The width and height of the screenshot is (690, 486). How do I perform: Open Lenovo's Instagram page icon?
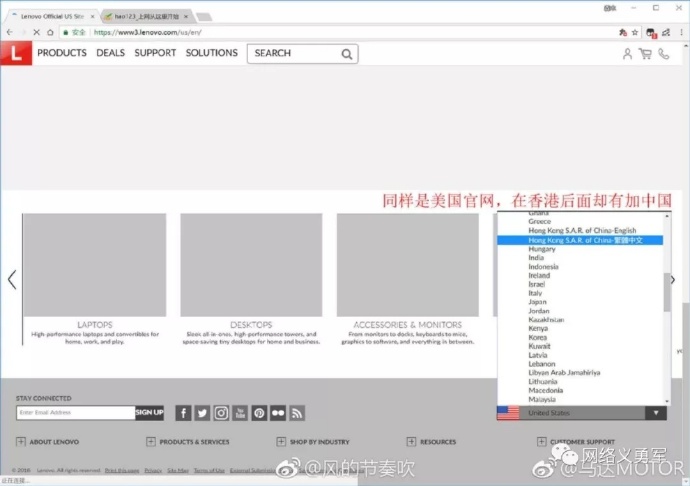(x=221, y=413)
